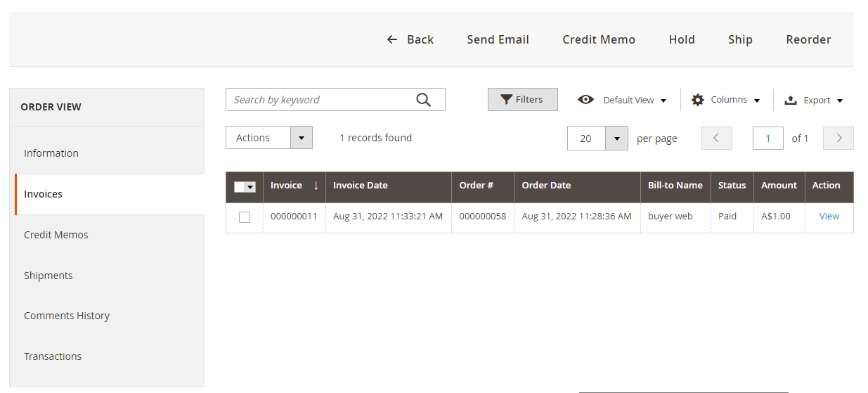868x393 pixels.
Task: Click the back arrow icon
Action: pos(392,39)
